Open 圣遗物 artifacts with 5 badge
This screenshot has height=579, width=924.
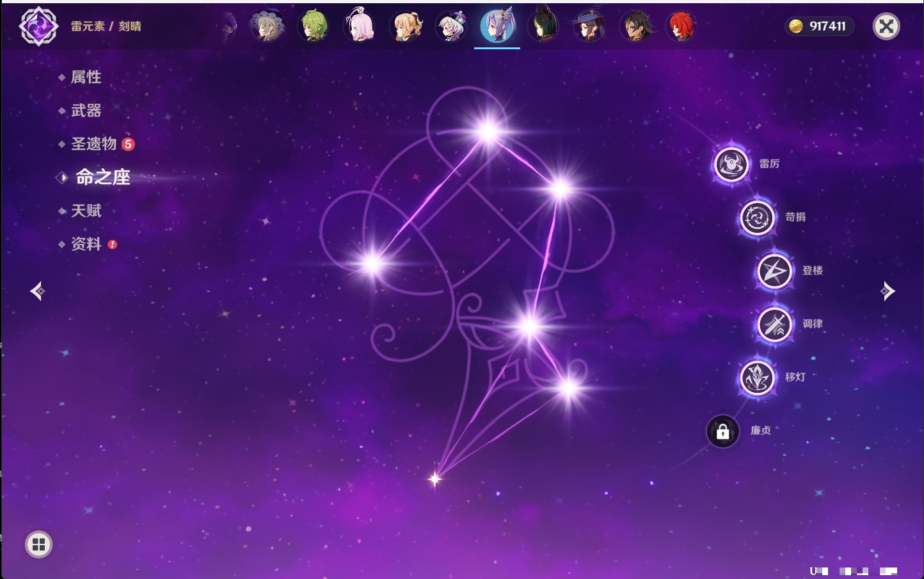pos(94,144)
